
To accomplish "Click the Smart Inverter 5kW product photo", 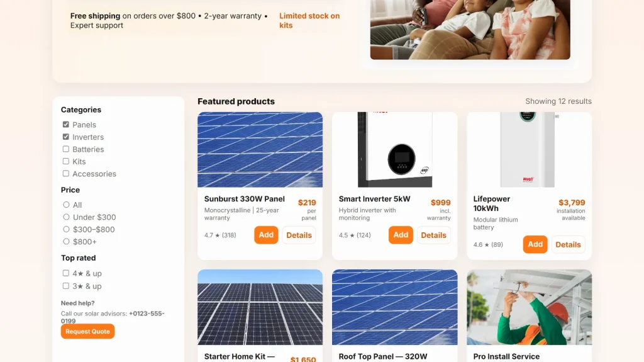I will click(x=394, y=150).
